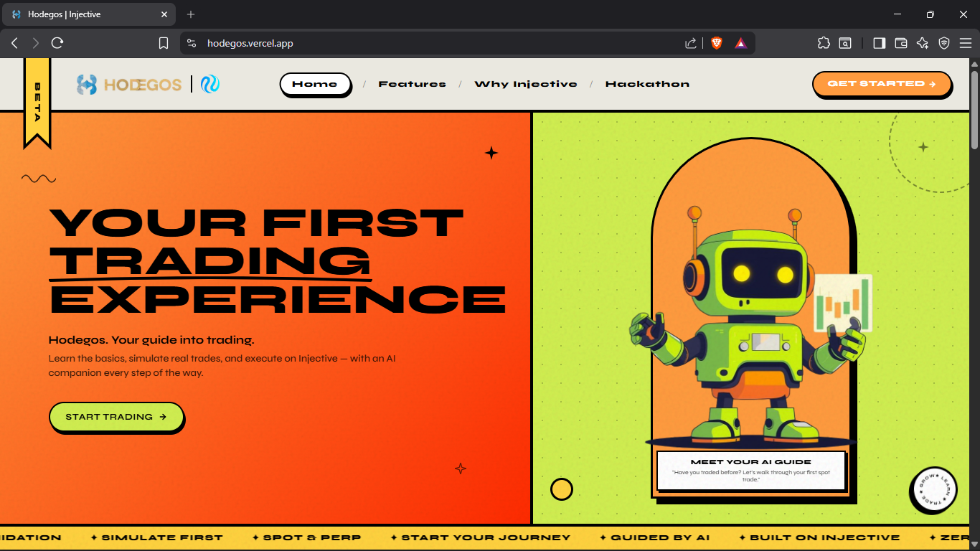Click "GUIDED BY AI" in the banner
The width and height of the screenshot is (980, 551).
[660, 537]
